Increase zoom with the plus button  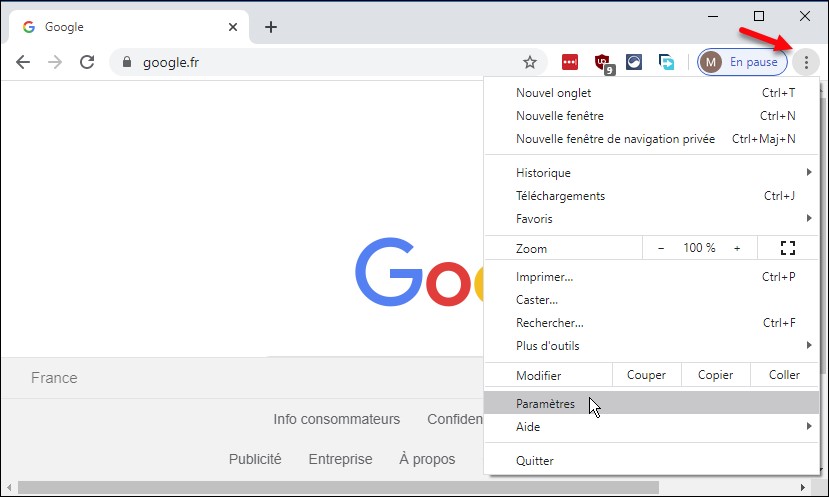click(737, 248)
